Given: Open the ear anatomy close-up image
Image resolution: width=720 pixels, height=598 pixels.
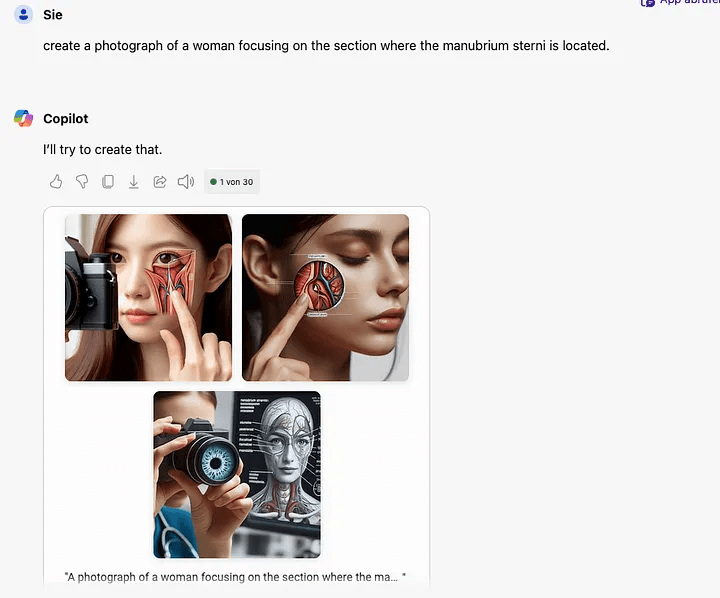Looking at the screenshot, I should [325, 297].
